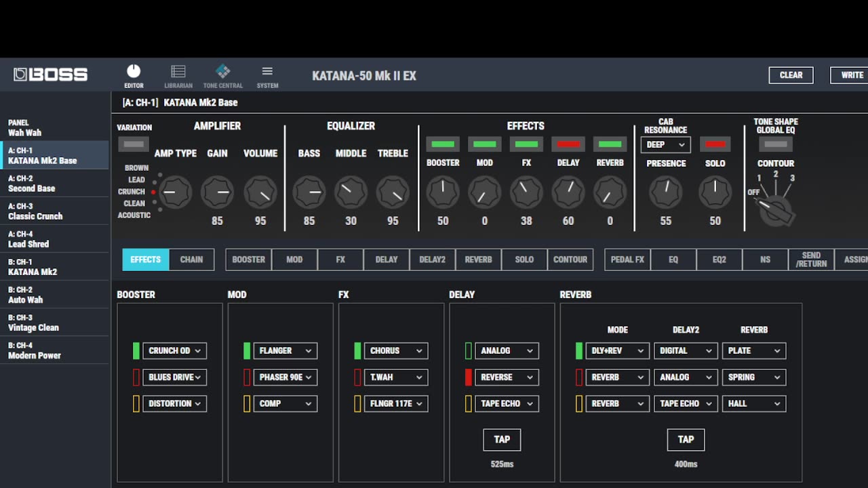Select A: CH-3 Classic Crunch patch
The height and width of the screenshot is (488, 868).
(54, 211)
